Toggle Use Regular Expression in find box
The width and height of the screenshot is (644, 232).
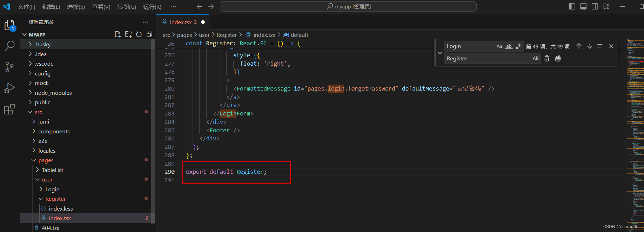pyautogui.click(x=518, y=46)
